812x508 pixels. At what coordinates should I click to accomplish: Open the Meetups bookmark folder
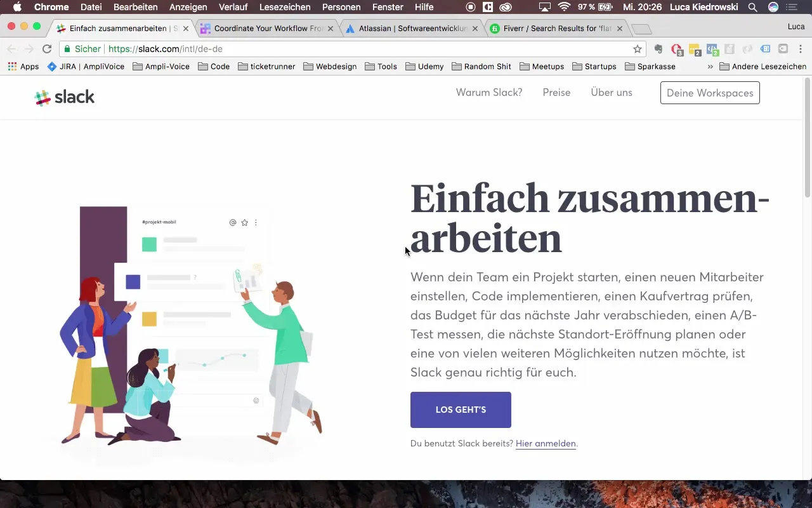coord(542,66)
